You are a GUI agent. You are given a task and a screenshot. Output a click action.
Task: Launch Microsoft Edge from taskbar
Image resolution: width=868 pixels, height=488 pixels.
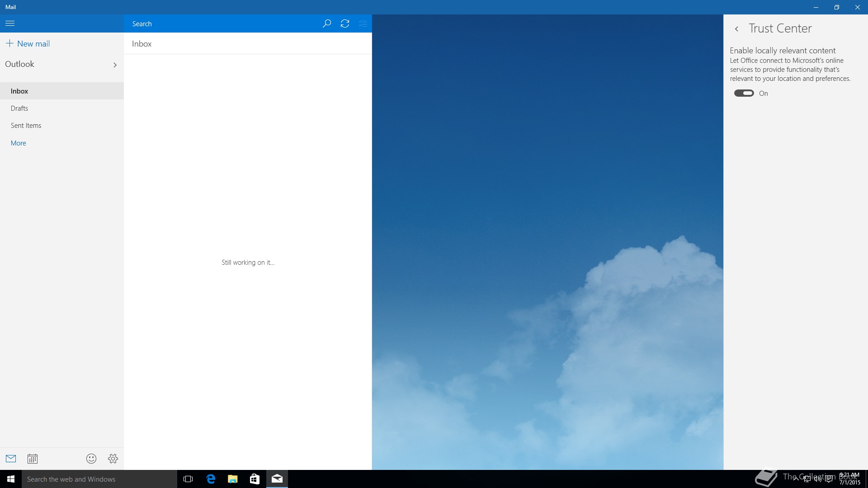coord(211,479)
